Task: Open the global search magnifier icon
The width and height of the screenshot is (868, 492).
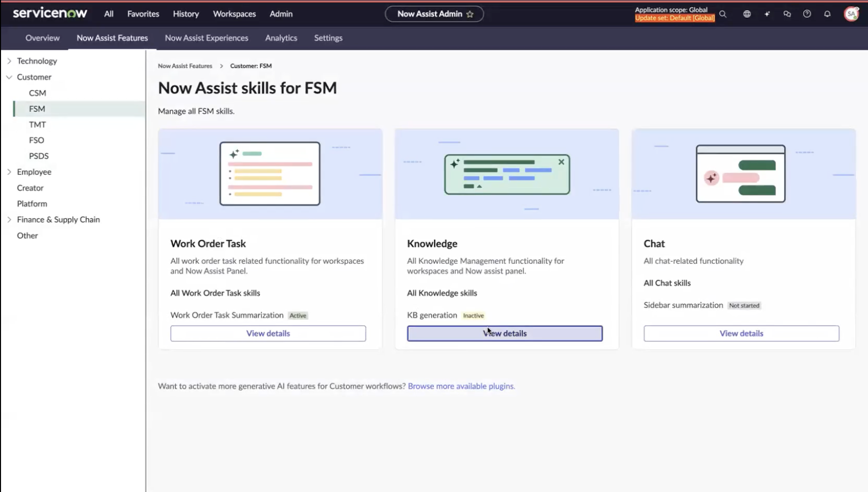Action: (723, 14)
